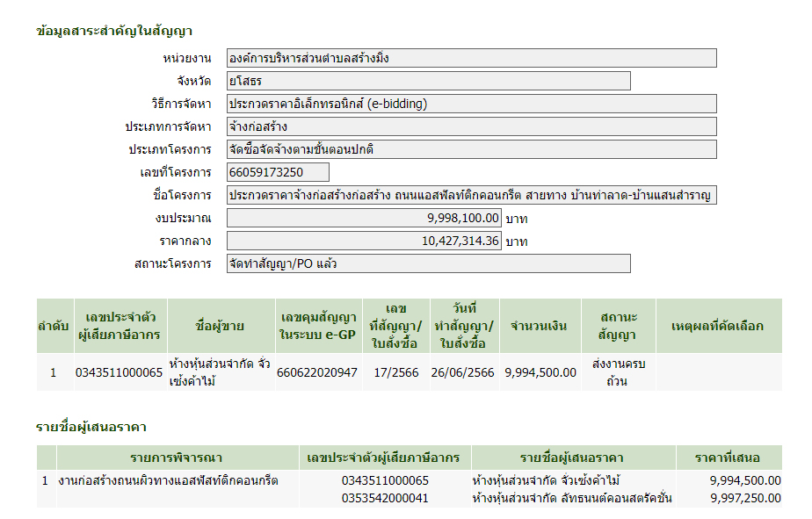Screen dimensions: 812x519
Task: Click contract date 26/06/2566 cell
Action: pyautogui.click(x=463, y=372)
